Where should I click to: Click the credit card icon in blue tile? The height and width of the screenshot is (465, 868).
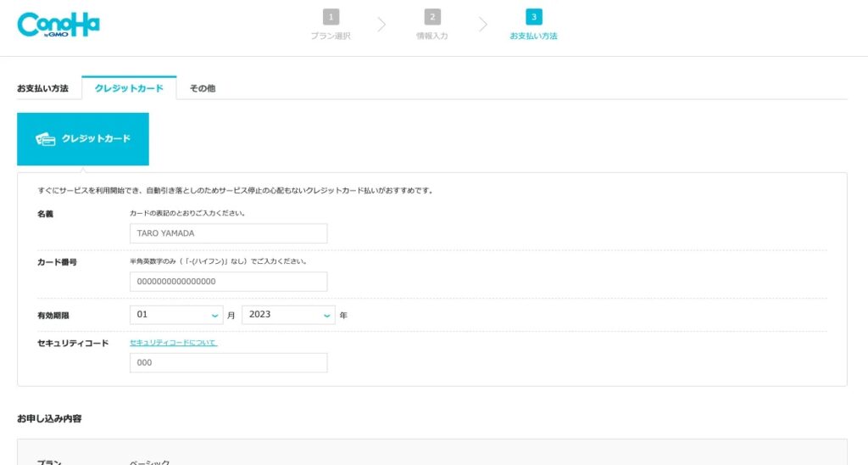point(46,139)
